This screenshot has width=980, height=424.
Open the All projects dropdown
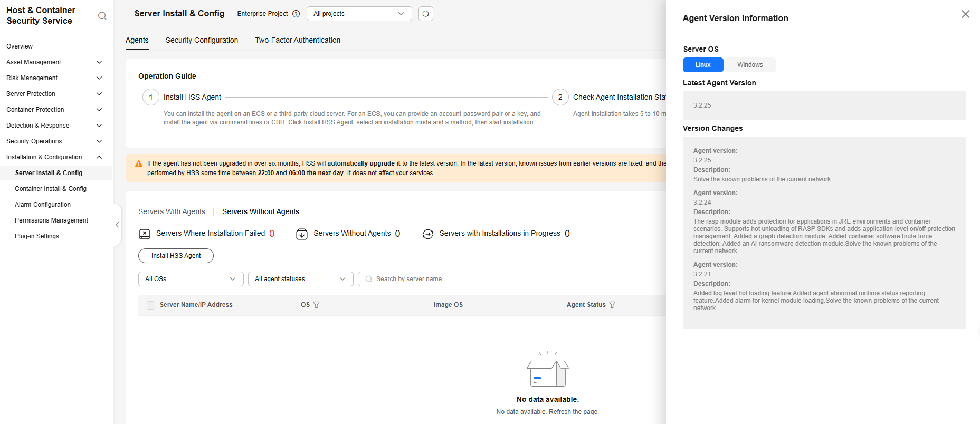pyautogui.click(x=359, y=14)
